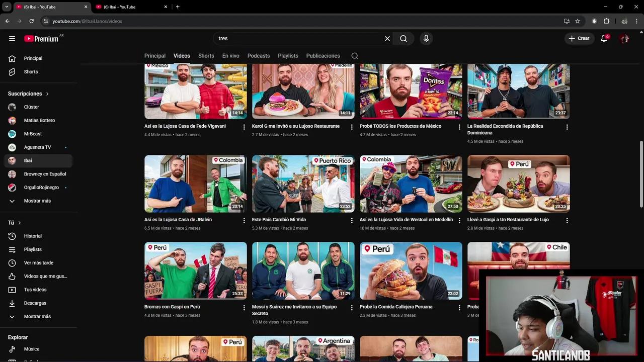Play Messi y Suárez video thumbnail
The height and width of the screenshot is (362, 644).
coord(303,271)
